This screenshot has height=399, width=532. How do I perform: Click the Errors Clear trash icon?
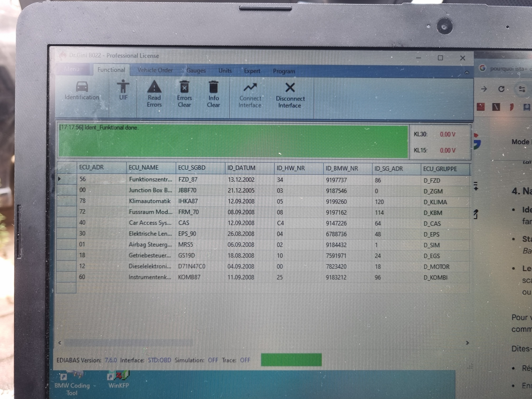click(184, 87)
